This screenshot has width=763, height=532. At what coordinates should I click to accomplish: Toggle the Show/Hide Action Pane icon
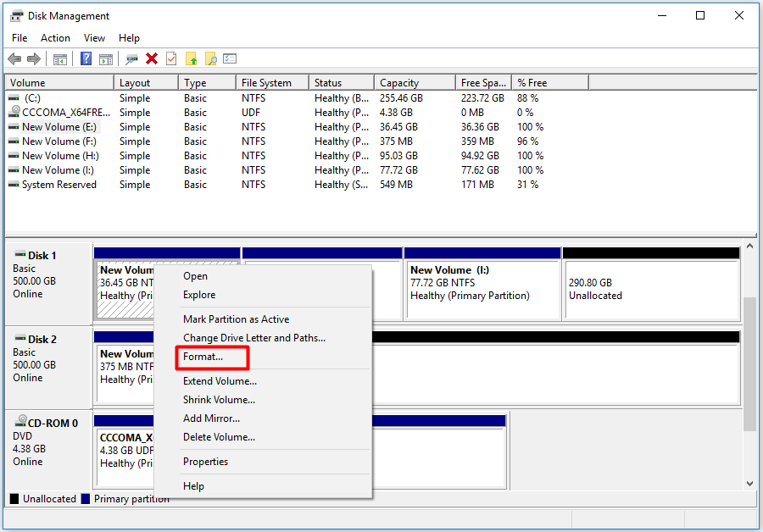106,59
